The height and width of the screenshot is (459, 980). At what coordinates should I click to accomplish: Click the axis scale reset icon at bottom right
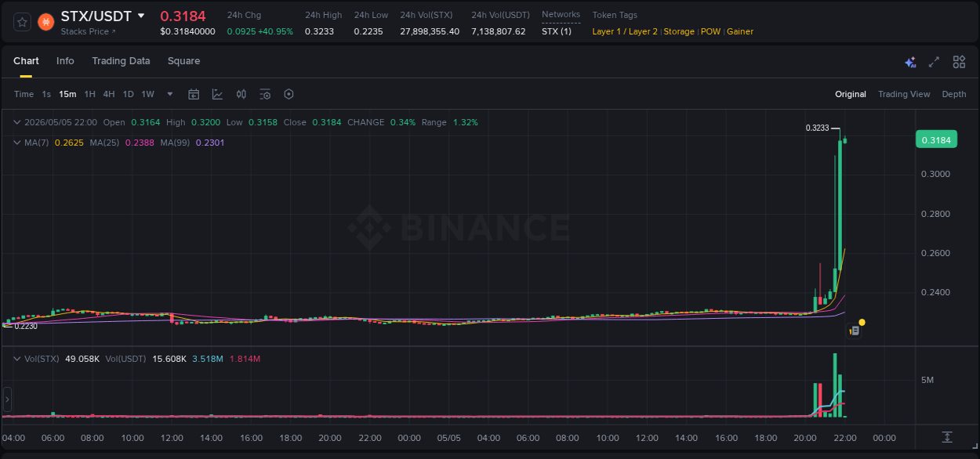947,437
